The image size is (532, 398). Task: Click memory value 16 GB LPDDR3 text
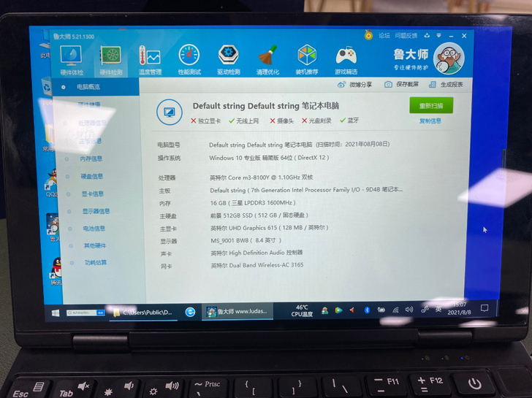pyautogui.click(x=253, y=203)
